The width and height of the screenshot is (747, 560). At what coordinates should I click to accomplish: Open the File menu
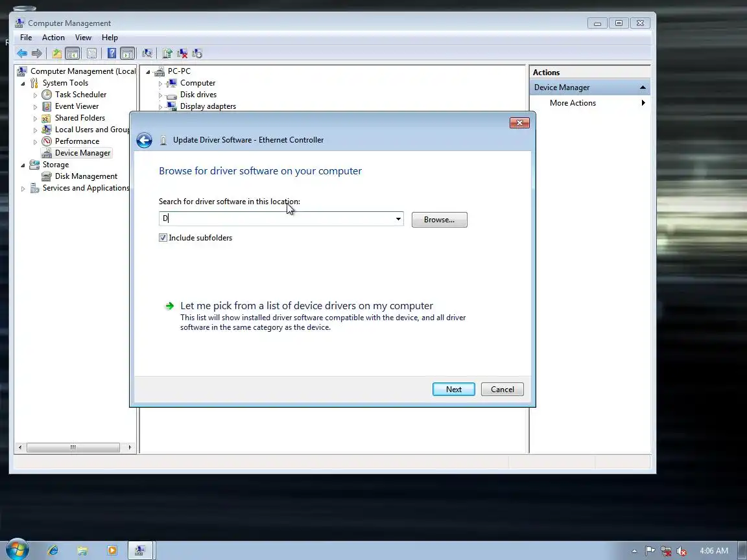(26, 38)
